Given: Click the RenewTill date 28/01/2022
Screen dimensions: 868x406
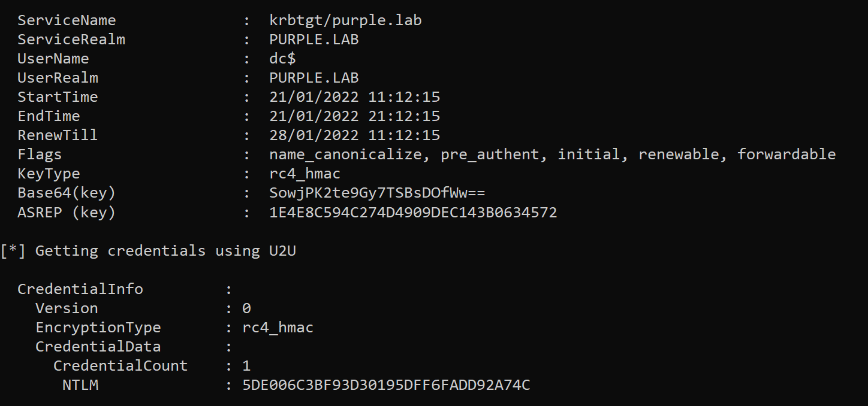Looking at the screenshot, I should pyautogui.click(x=314, y=135).
